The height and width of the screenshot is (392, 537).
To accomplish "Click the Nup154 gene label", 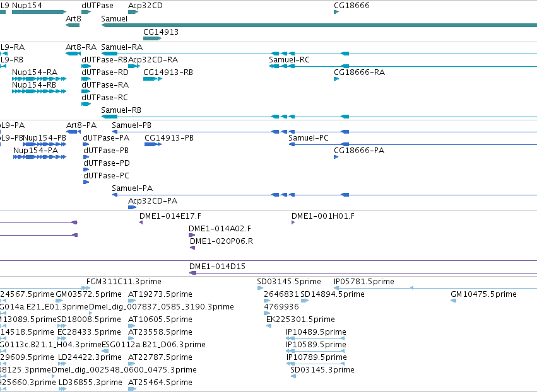I will click(27, 6).
